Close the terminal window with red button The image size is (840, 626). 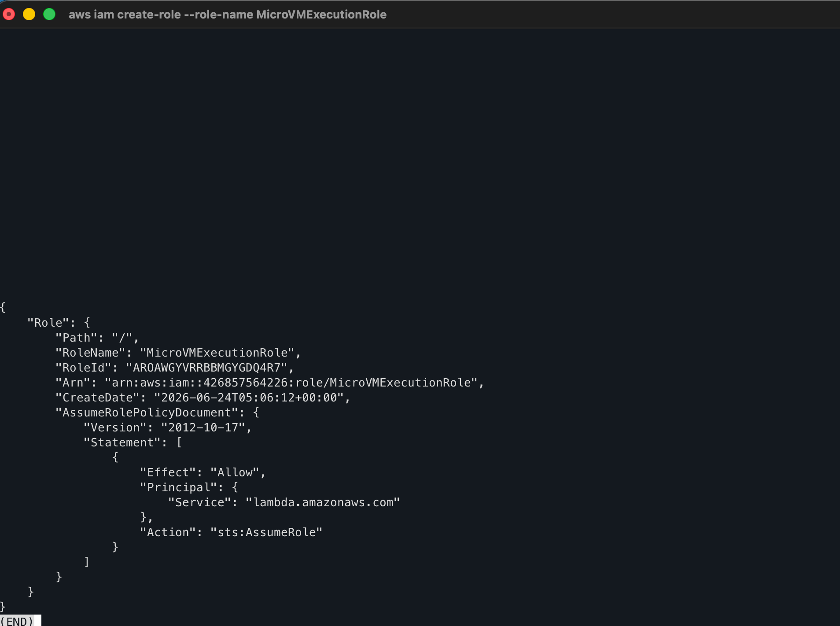[x=9, y=15]
